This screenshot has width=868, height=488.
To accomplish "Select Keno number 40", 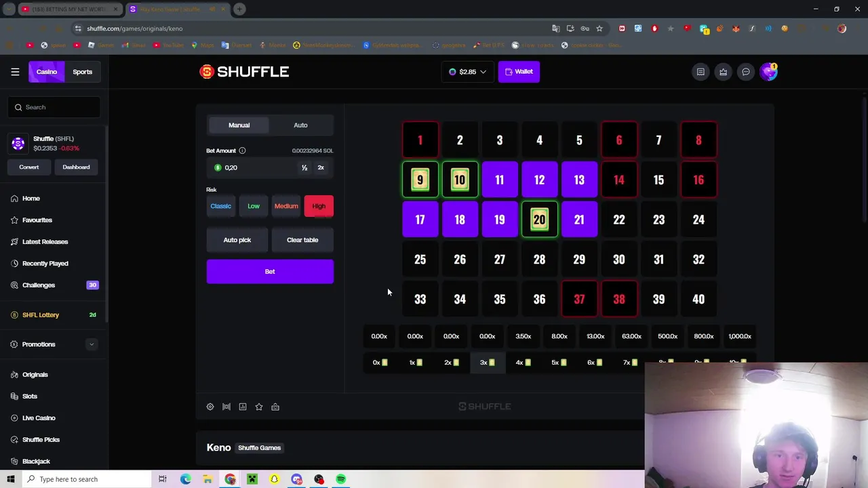I will pyautogui.click(x=698, y=299).
